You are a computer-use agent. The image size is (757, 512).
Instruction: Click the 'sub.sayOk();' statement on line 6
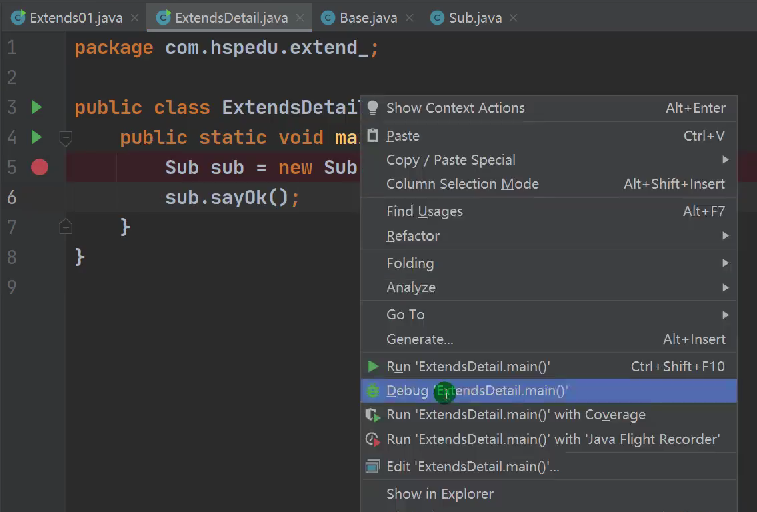coord(232,197)
